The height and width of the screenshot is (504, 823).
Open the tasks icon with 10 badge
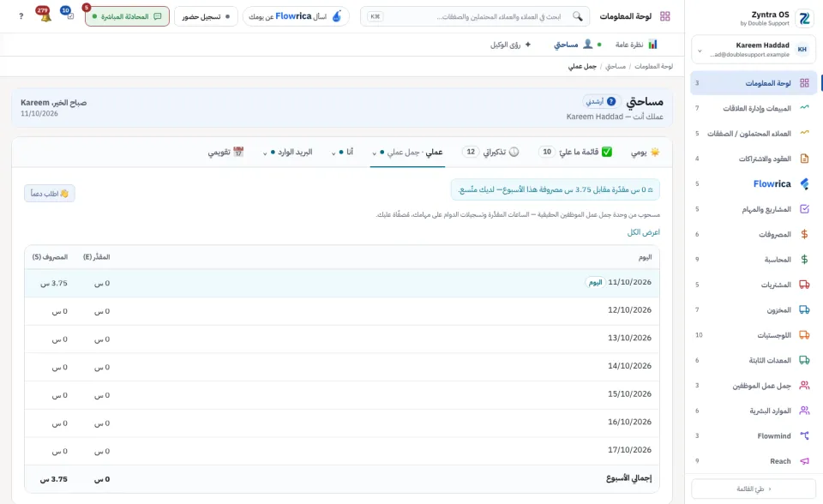click(69, 14)
